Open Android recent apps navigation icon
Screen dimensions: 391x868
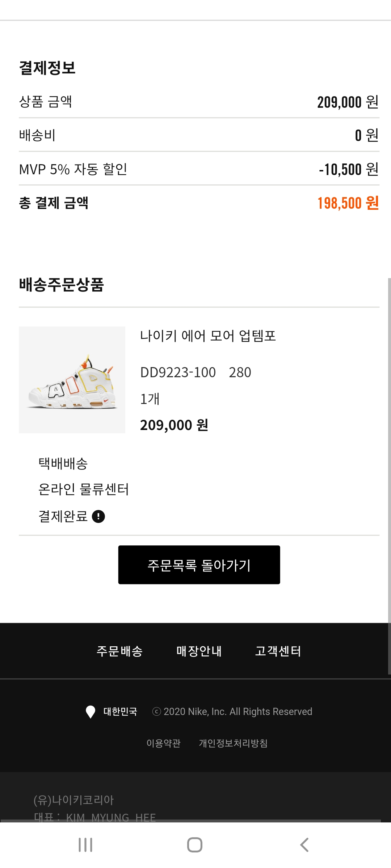(85, 845)
